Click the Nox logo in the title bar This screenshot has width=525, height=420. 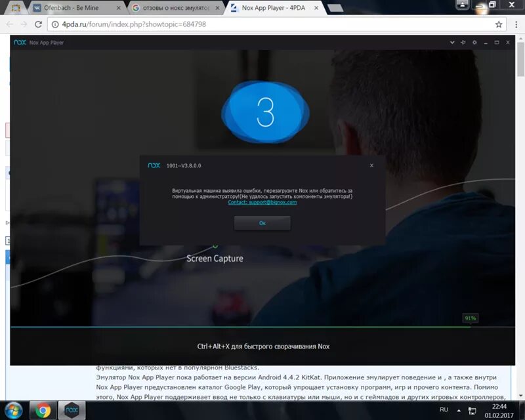(x=20, y=43)
